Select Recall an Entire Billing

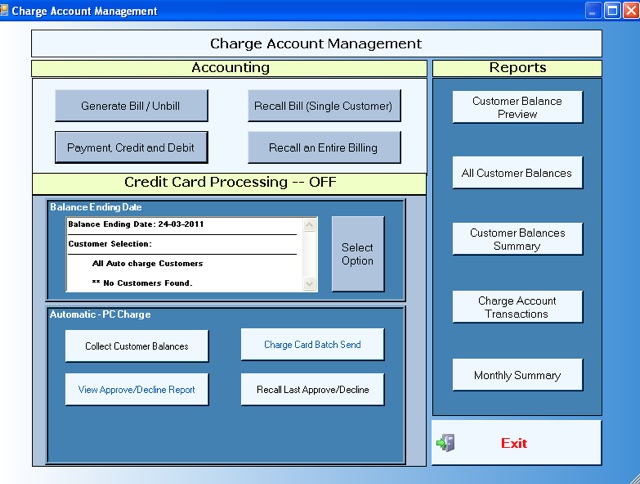[324, 148]
